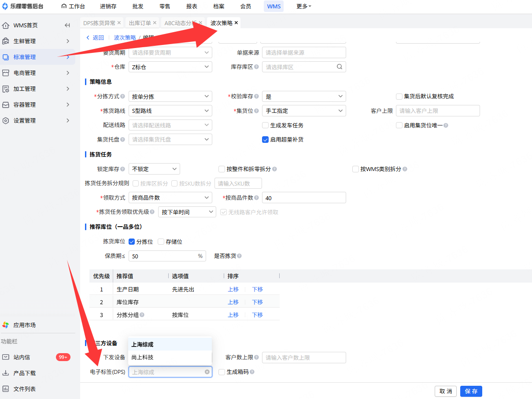This screenshot has width=532, height=399.
Task: Toggle 集货后默认复核完成 checkbox
Action: 399,96
